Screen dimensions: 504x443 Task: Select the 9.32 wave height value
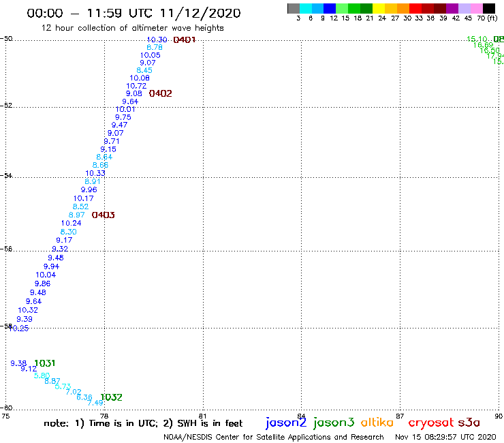60,249
